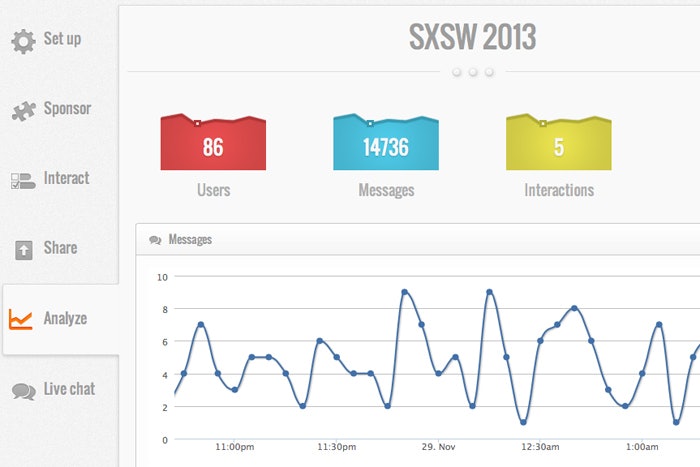
Task: Click the 29. Nov axis label
Action: point(438,447)
